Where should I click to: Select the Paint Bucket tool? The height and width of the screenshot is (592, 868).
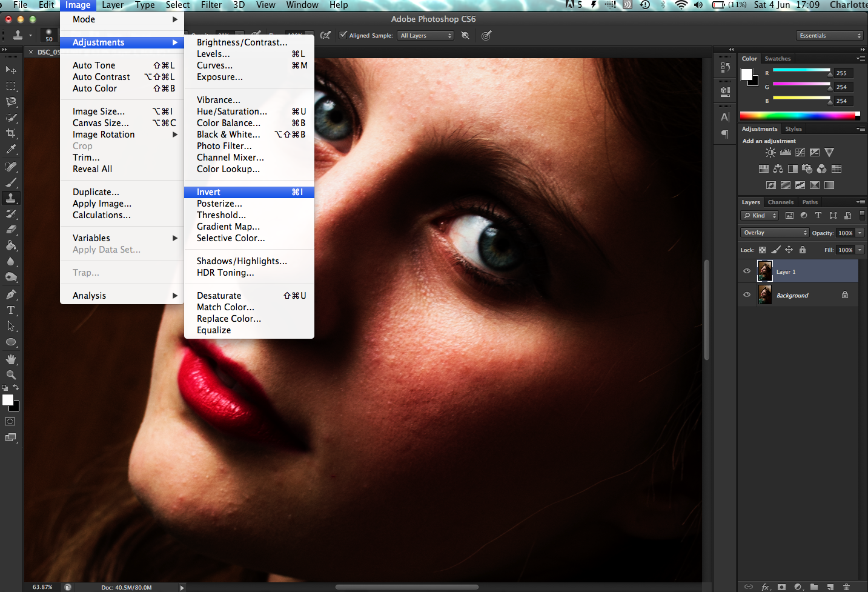(11, 245)
